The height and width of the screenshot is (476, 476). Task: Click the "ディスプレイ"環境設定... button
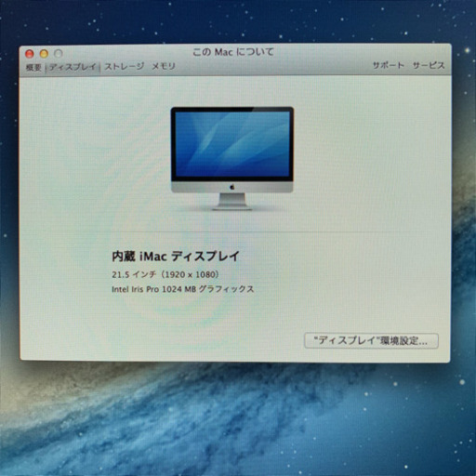[x=371, y=341]
